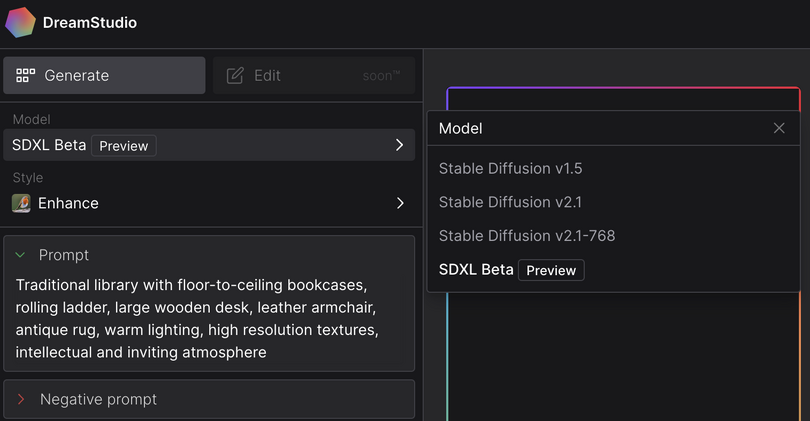The image size is (810, 421).
Task: Collapse the Prompt section
Action: 21,255
